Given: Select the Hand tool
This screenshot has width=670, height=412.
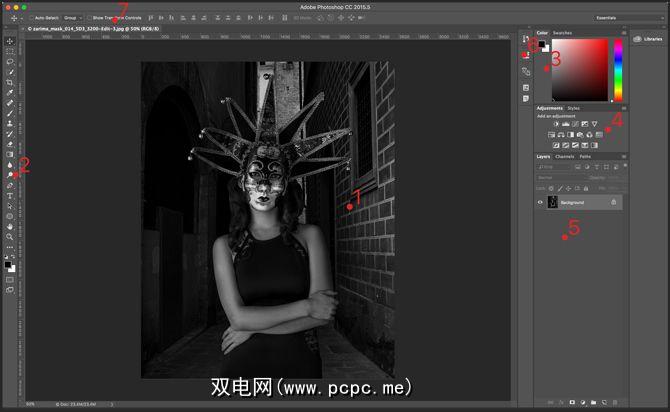Looking at the screenshot, I should (x=10, y=226).
